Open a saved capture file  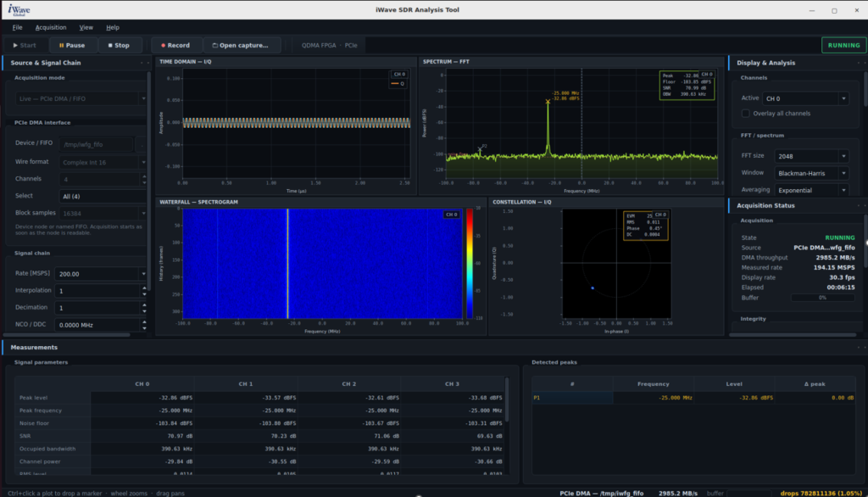[241, 46]
